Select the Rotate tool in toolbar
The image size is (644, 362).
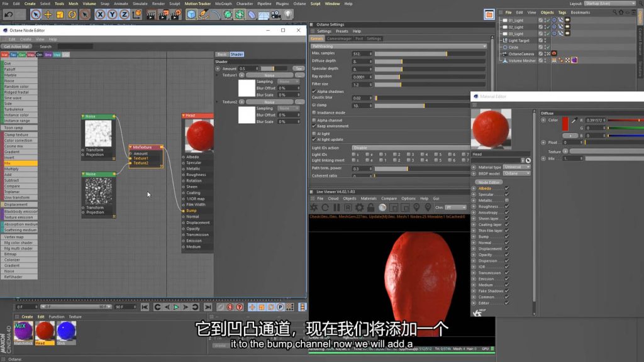(x=72, y=14)
